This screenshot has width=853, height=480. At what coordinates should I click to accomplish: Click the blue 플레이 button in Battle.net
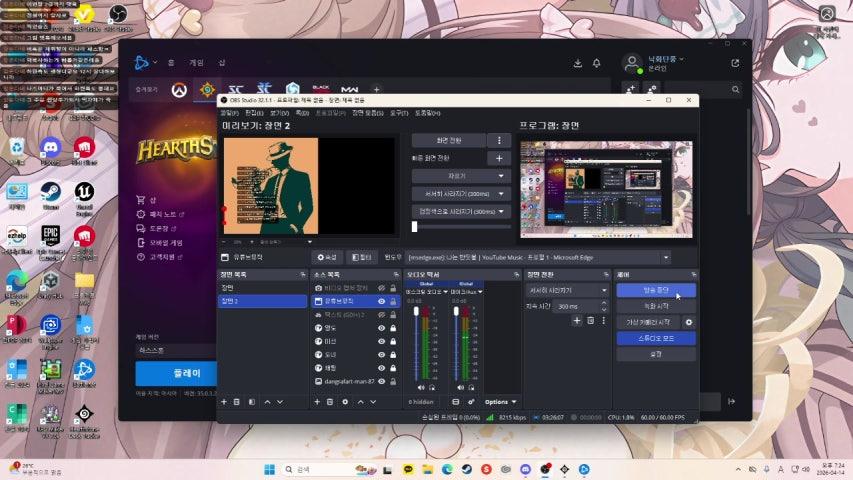click(175, 373)
